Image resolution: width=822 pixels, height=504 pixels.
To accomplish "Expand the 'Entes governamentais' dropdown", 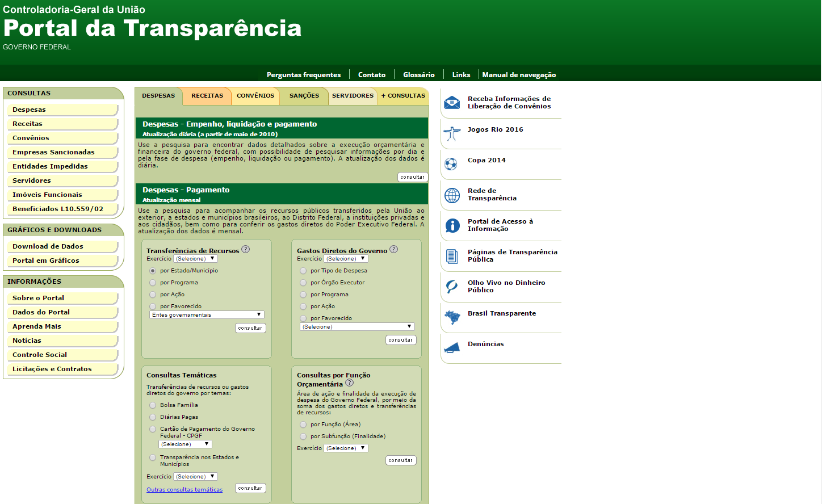I will pyautogui.click(x=207, y=315).
